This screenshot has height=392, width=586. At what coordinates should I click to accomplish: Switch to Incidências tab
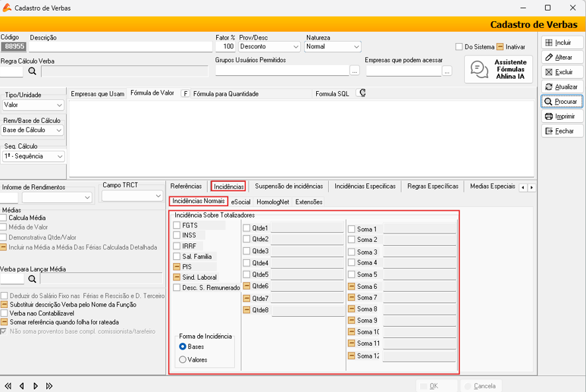(229, 186)
